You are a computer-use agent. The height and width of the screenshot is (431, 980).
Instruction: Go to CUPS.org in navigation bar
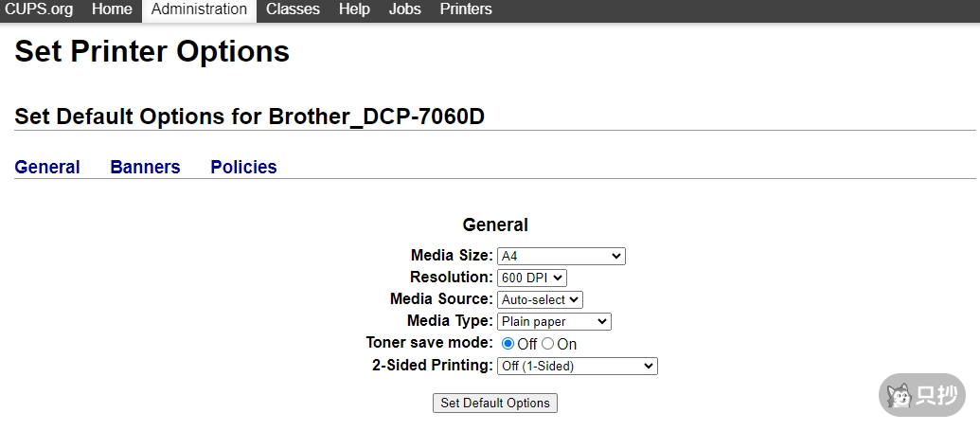(x=39, y=9)
